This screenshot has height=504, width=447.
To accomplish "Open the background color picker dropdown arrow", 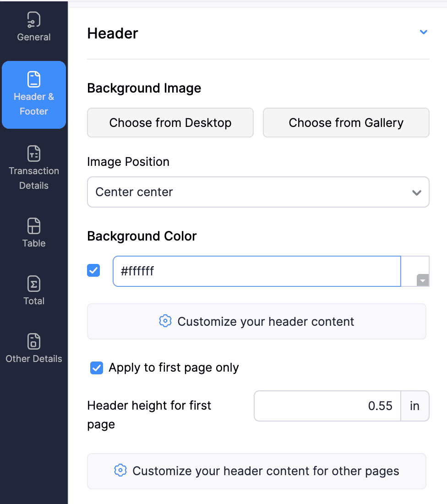I will [x=423, y=280].
